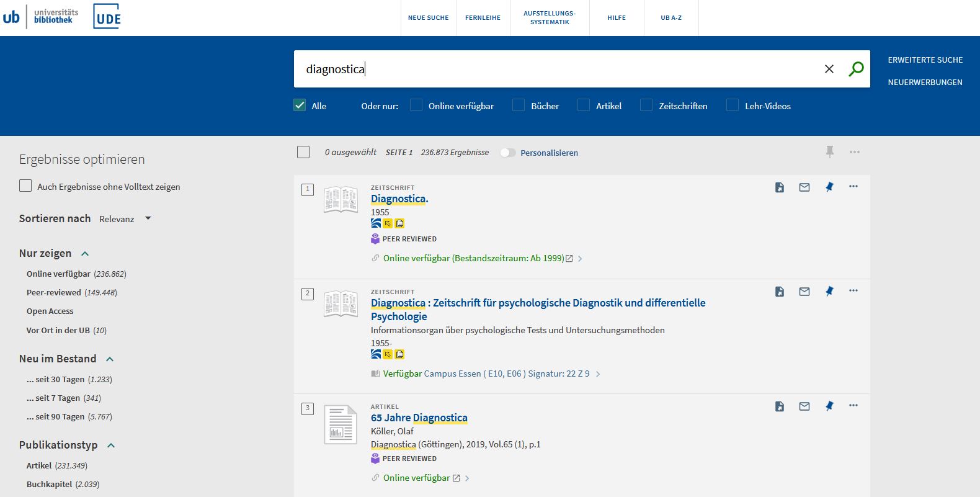
Task: Open the FERNLEIHE menu item
Action: click(483, 18)
